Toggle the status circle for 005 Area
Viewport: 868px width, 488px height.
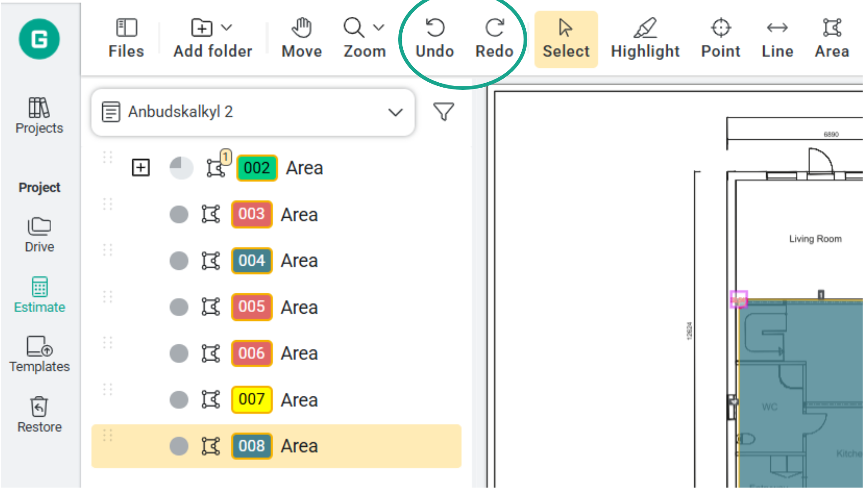click(179, 307)
